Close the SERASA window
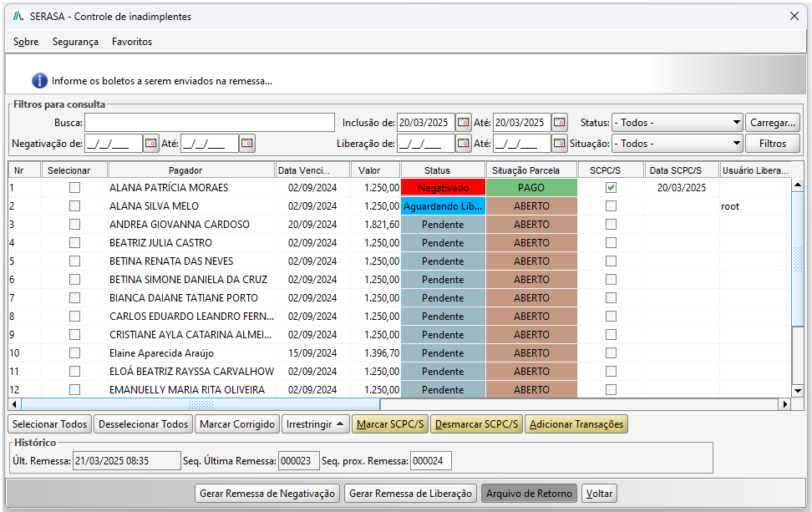 click(794, 16)
